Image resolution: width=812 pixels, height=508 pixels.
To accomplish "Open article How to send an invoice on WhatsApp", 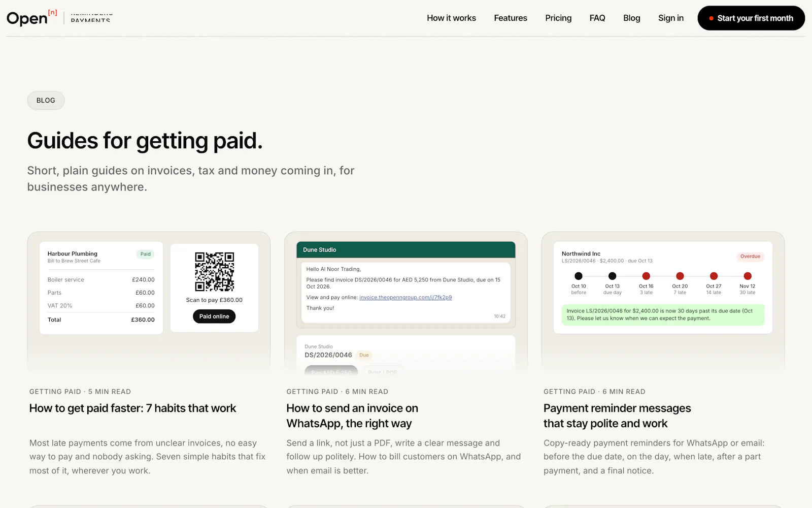I will point(352,416).
